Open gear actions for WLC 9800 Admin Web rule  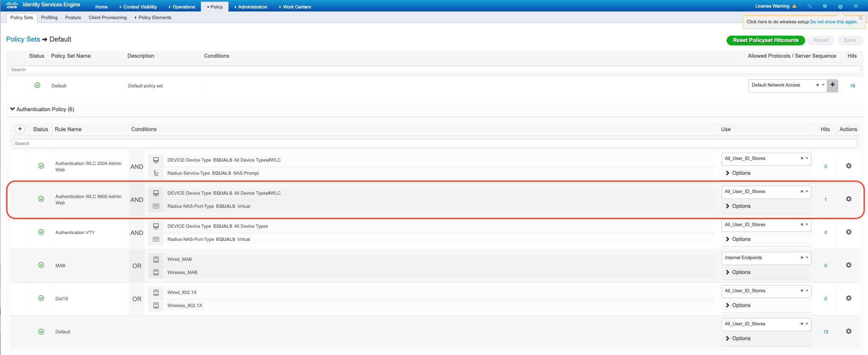coord(848,199)
